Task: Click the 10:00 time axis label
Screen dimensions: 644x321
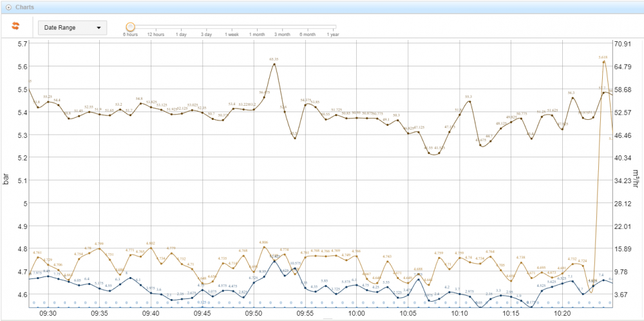Action: tap(357, 313)
